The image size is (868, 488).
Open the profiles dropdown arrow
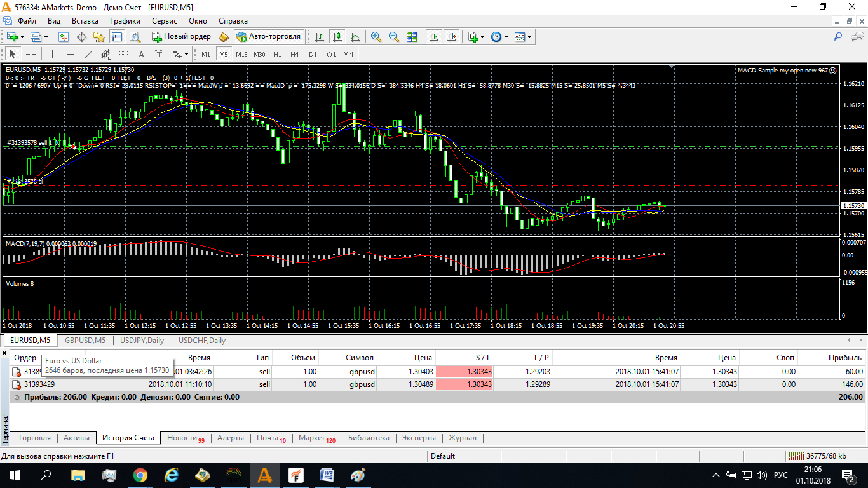click(46, 37)
